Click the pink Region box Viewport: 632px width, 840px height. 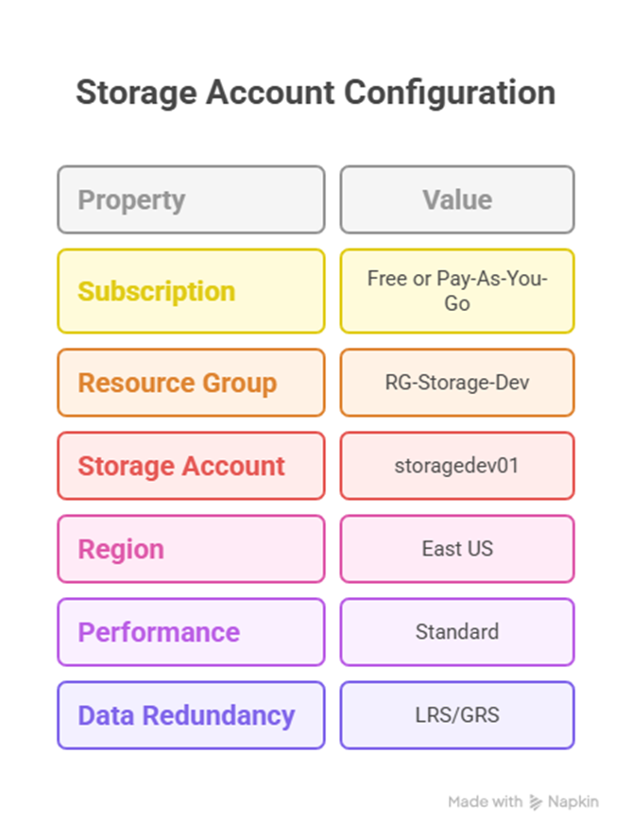191,549
